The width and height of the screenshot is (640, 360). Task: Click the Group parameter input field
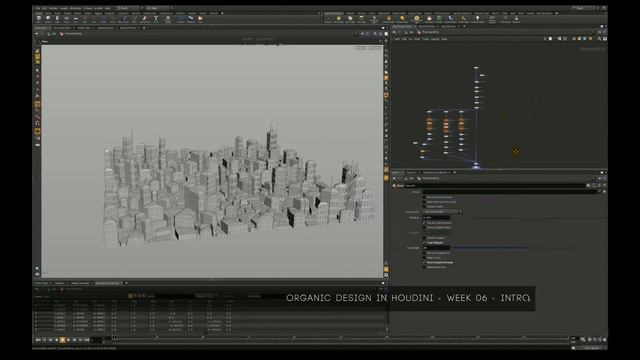(510, 192)
